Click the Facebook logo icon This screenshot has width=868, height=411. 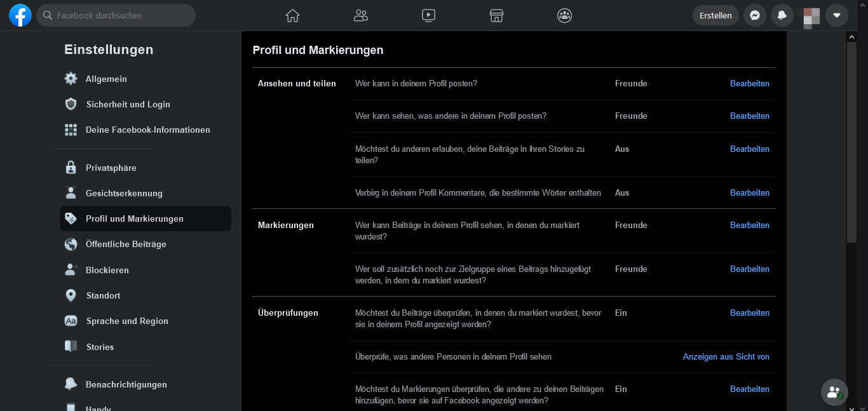pos(20,15)
